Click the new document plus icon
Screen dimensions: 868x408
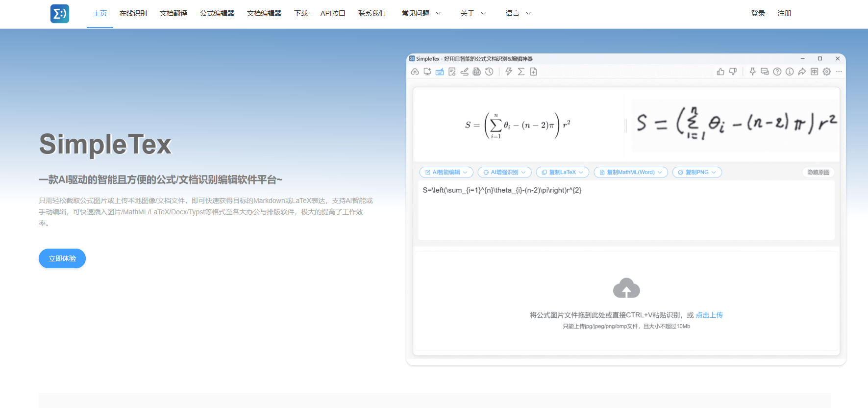point(534,72)
